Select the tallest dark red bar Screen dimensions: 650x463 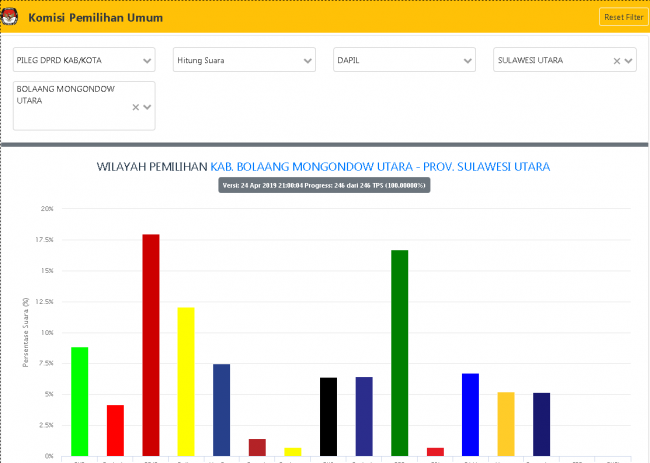point(151,344)
